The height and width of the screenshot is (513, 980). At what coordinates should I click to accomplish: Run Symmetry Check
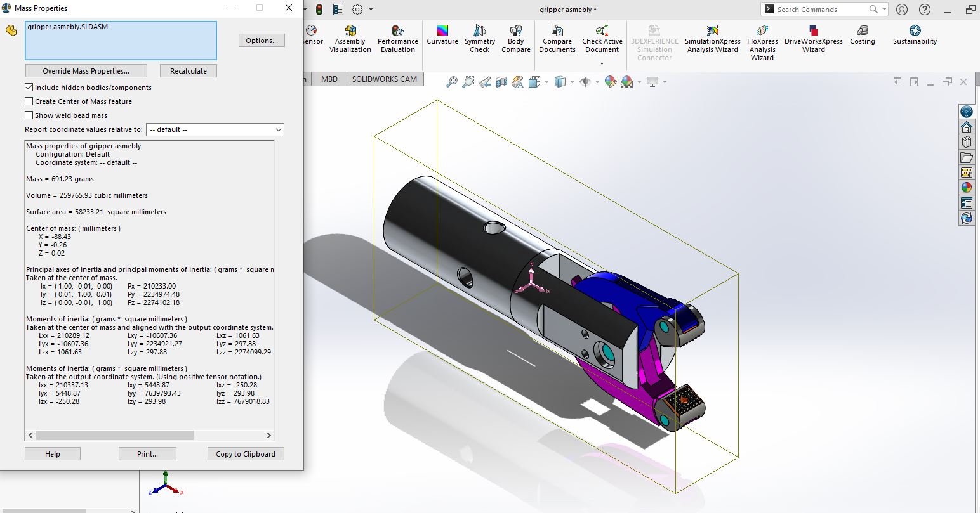[480, 39]
